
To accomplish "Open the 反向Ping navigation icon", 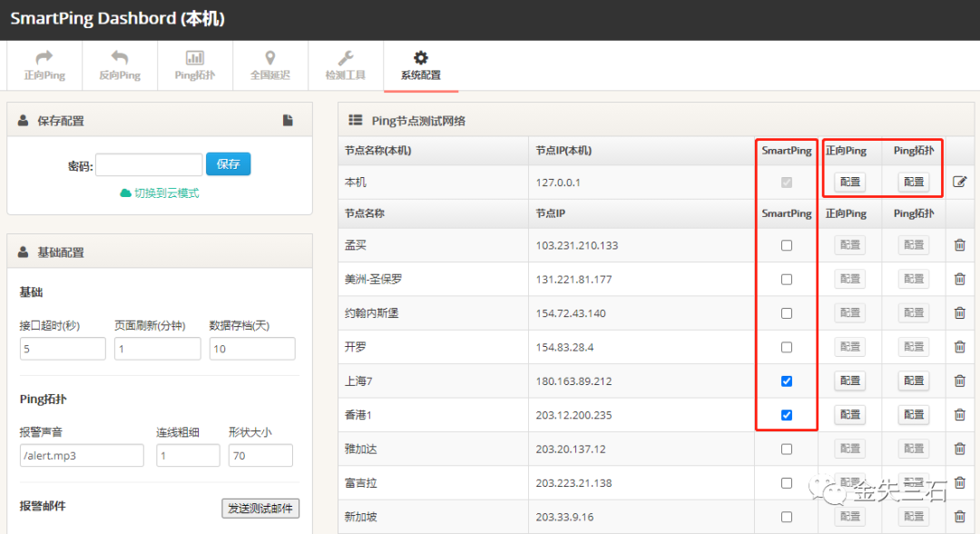I will [x=119, y=64].
